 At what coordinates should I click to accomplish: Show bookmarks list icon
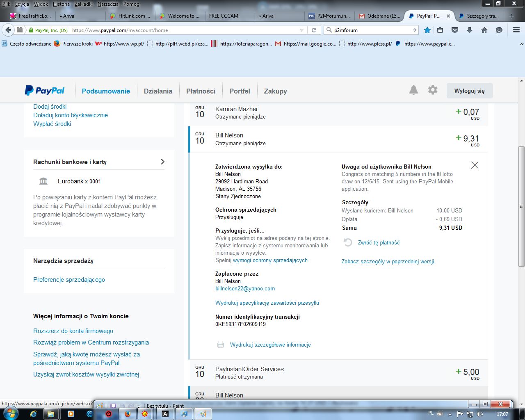pyautogui.click(x=440, y=30)
